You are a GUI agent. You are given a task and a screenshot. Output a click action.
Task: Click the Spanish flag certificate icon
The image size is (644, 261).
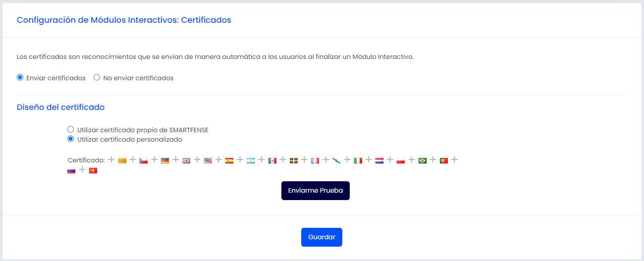[229, 160]
